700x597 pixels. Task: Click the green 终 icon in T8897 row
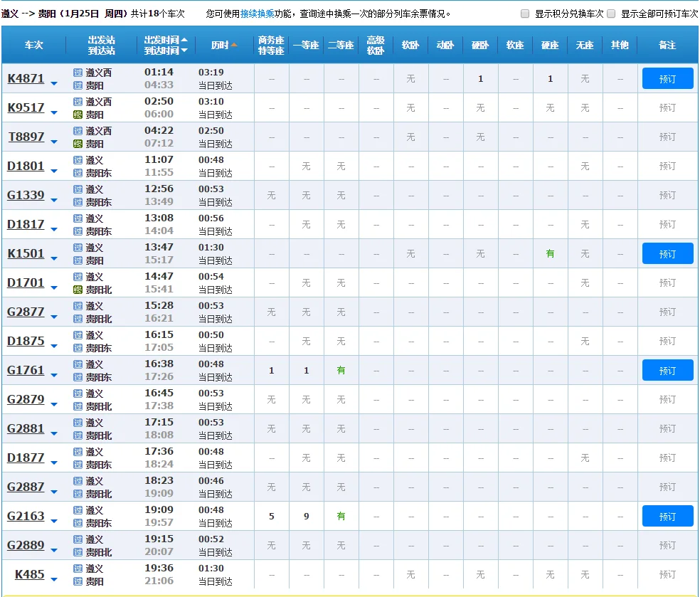(78, 144)
